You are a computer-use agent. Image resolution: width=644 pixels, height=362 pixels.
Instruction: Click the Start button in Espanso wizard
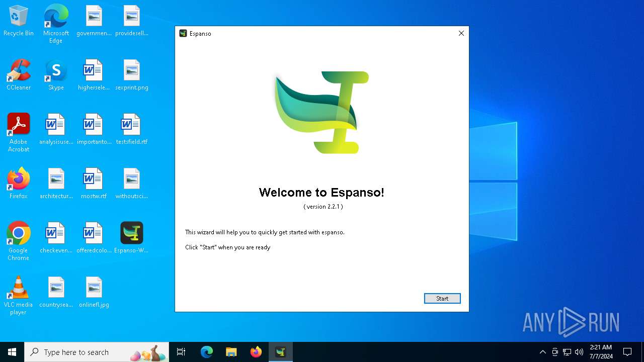coord(442,299)
